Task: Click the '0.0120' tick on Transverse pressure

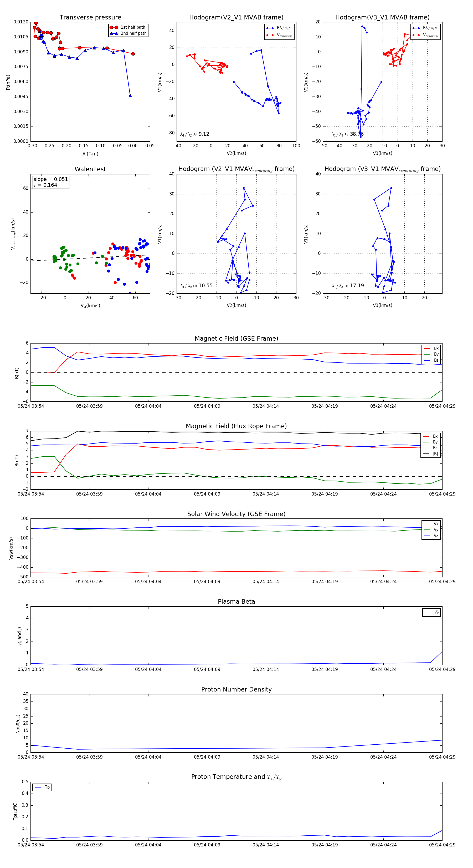Action: [x=21, y=22]
